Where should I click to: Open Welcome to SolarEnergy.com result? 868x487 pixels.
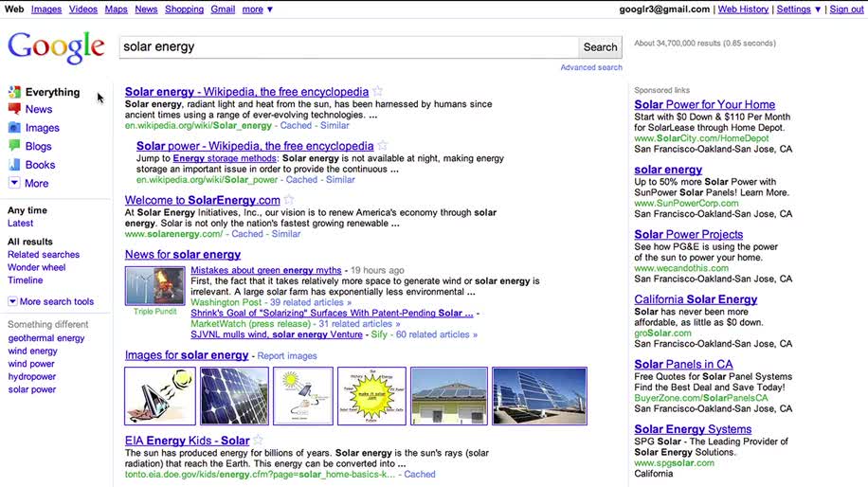tap(202, 200)
